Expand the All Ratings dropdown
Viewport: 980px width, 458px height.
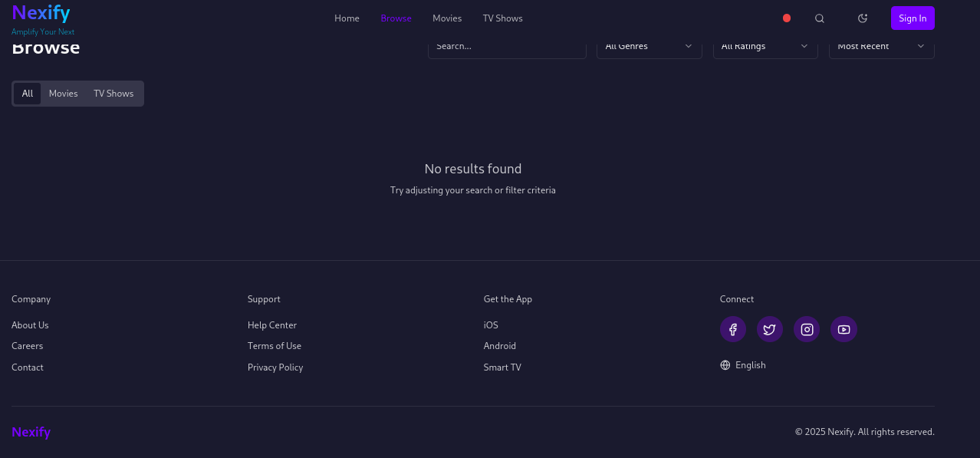[765, 48]
